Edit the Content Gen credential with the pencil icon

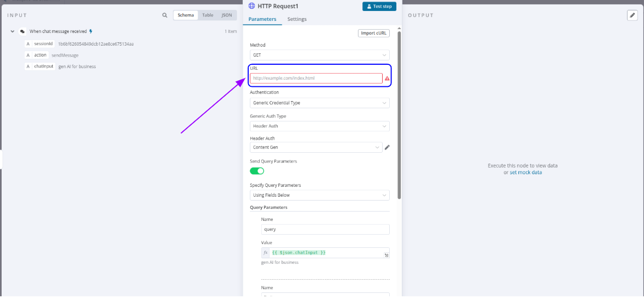[387, 147]
